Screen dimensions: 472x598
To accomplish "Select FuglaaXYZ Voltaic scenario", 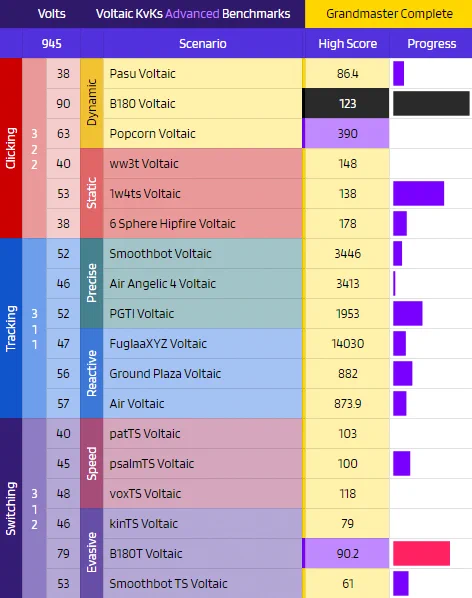I will 158,344.
